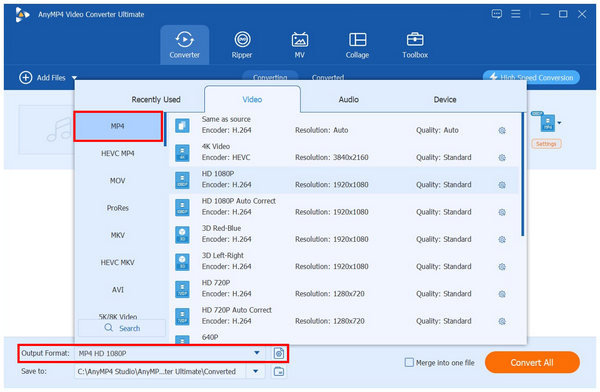Click the orange Settings button
The width and height of the screenshot is (600, 392).
click(546, 144)
